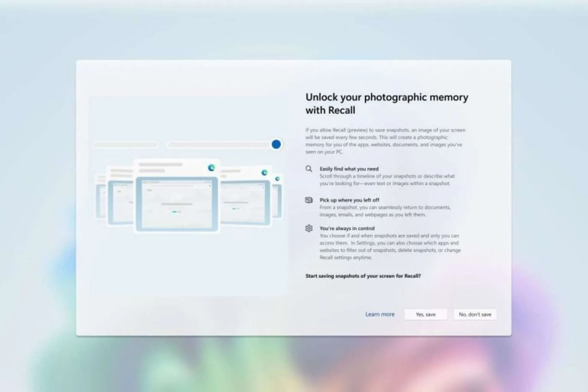Click the Learn more link
Image resolution: width=588 pixels, height=392 pixels.
pyautogui.click(x=380, y=314)
